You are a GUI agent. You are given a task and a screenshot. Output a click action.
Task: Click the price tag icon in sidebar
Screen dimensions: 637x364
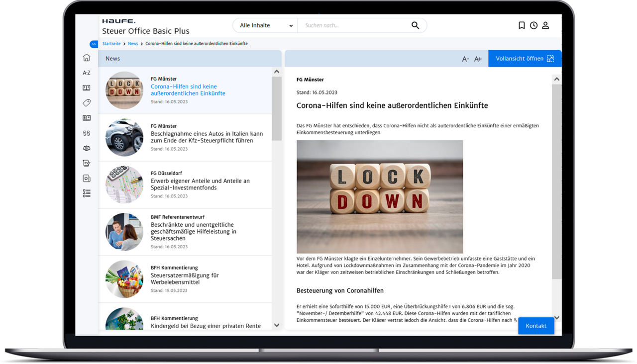click(x=87, y=103)
